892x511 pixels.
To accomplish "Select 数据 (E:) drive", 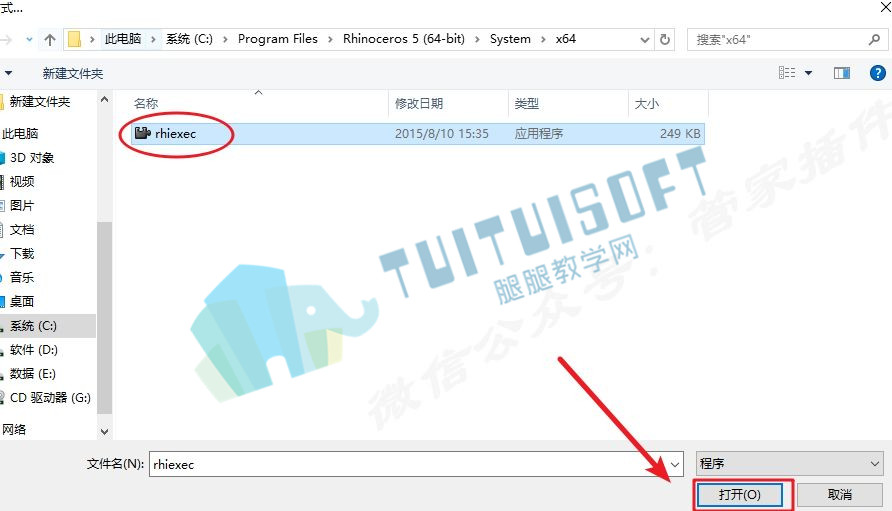I will pos(33,373).
